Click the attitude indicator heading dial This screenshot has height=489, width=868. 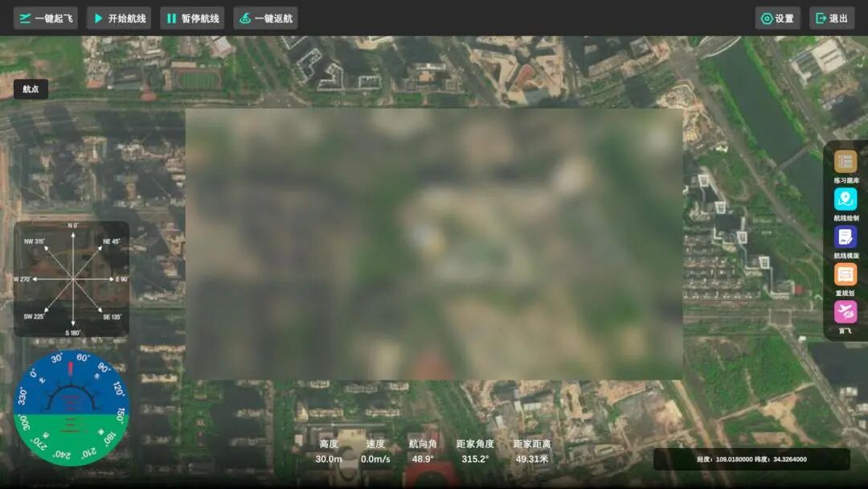72,408
